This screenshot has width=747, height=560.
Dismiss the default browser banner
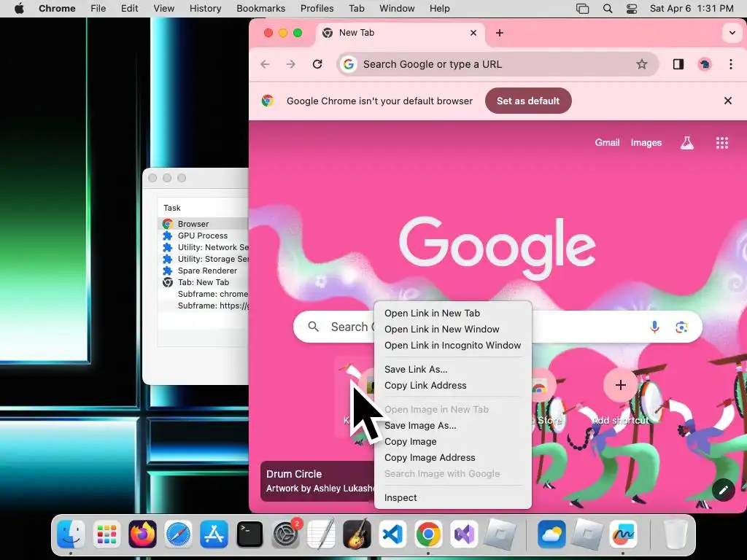727,101
